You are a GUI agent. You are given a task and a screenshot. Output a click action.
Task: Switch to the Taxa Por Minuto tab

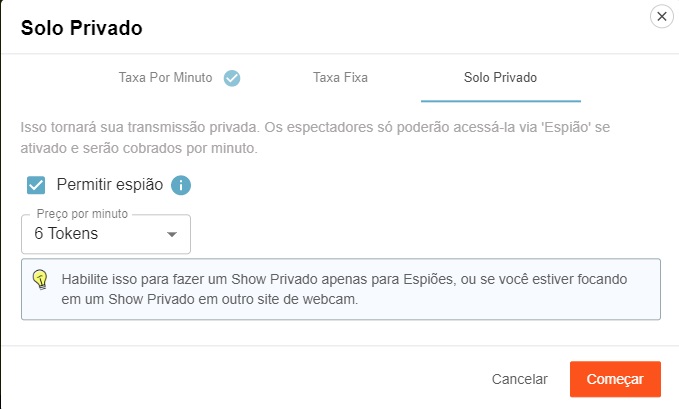(x=165, y=78)
